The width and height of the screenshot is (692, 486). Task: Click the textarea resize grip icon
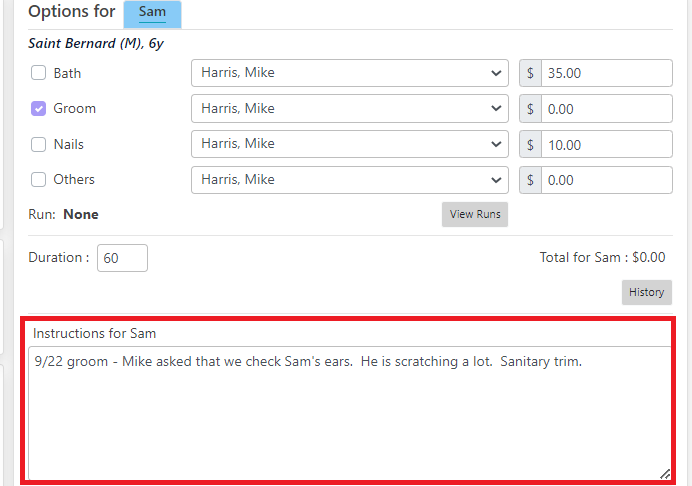[x=665, y=474]
